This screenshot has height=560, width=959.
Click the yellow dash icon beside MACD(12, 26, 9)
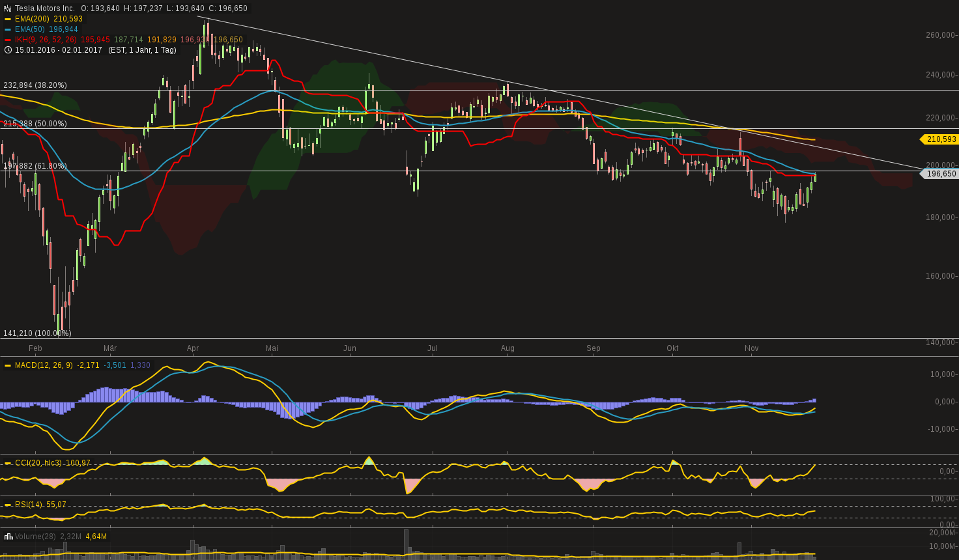(9, 365)
